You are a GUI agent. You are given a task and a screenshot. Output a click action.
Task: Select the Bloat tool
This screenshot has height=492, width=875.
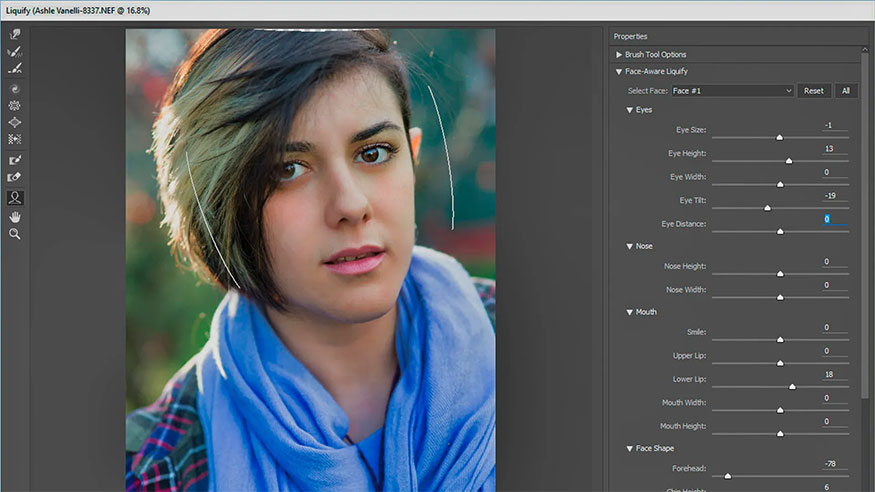[x=15, y=122]
